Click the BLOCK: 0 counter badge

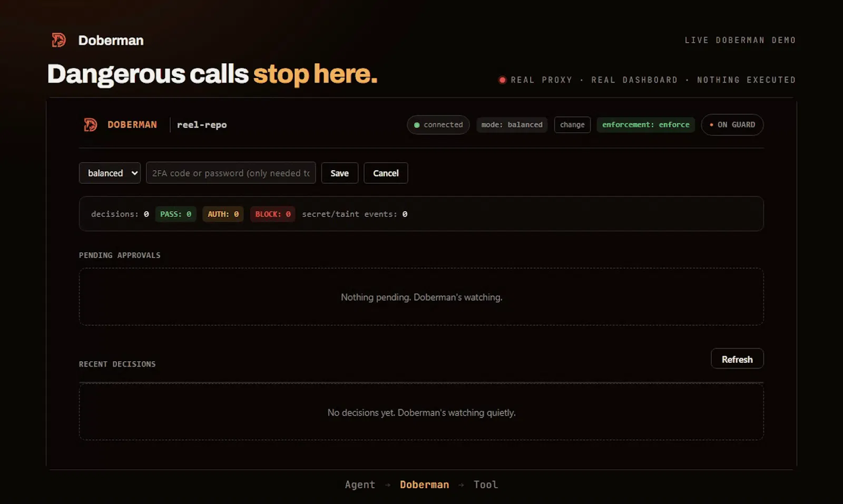click(273, 214)
